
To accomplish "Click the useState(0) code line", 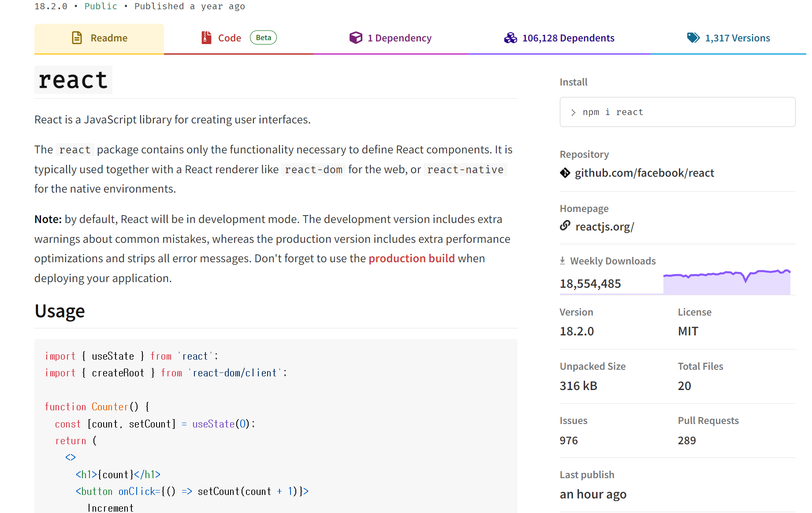I will (155, 424).
